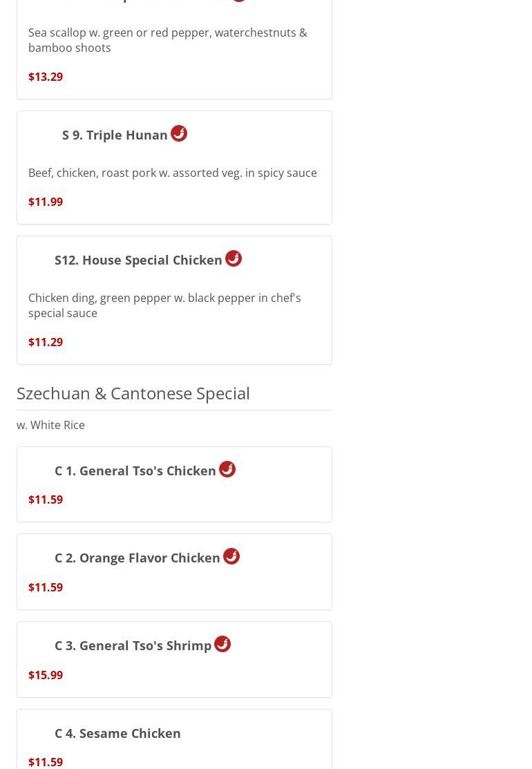This screenshot has width=532, height=769.
Task: Click the $15.99 General Tso's Shrimp price
Action: click(46, 675)
